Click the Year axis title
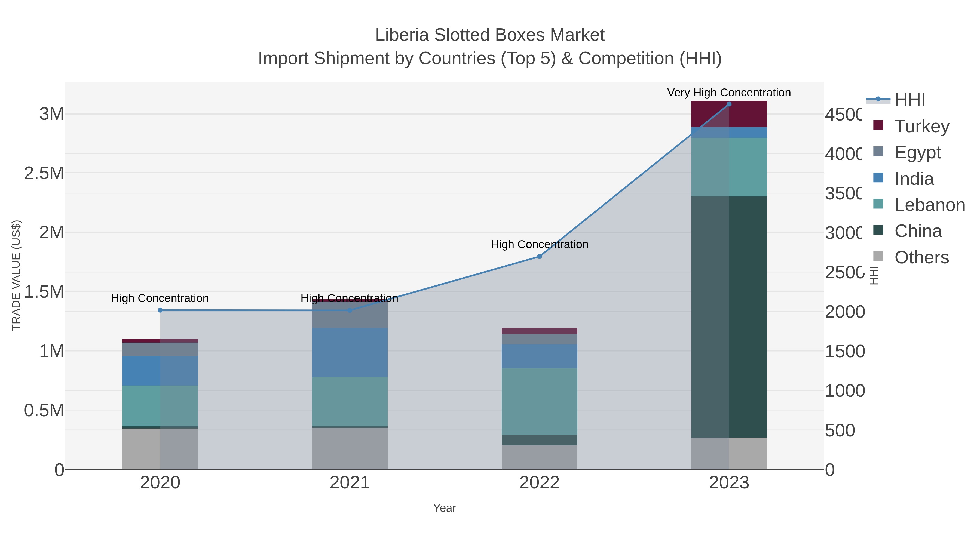Viewport: 980px width, 551px height. click(444, 508)
